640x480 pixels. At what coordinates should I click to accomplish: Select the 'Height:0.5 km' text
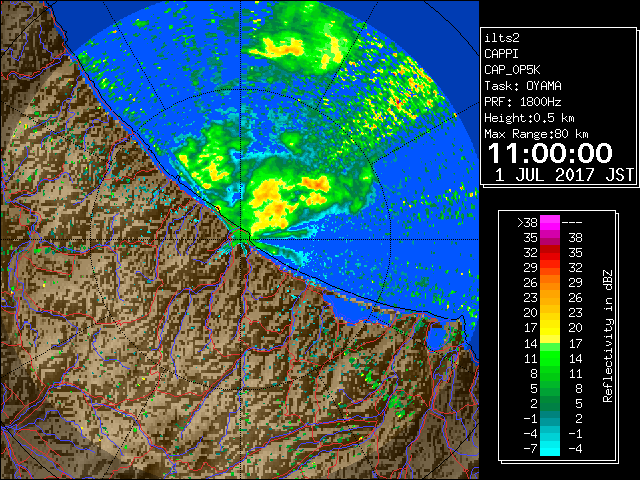529,118
